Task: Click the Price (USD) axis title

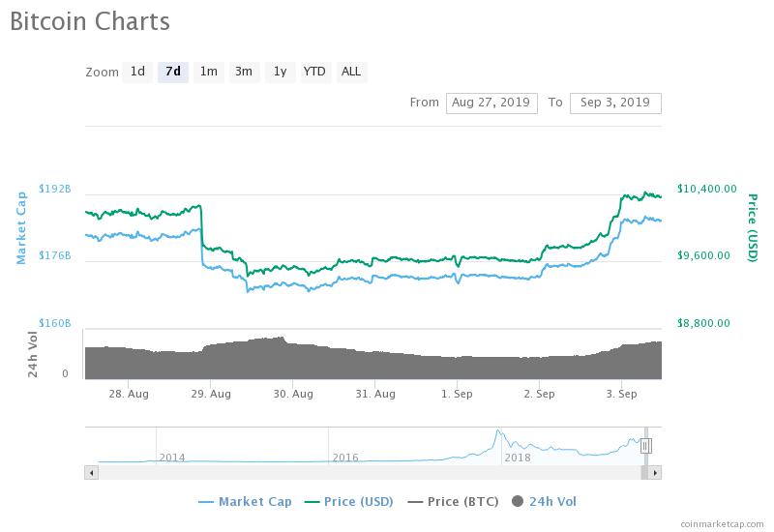Action: coord(753,227)
